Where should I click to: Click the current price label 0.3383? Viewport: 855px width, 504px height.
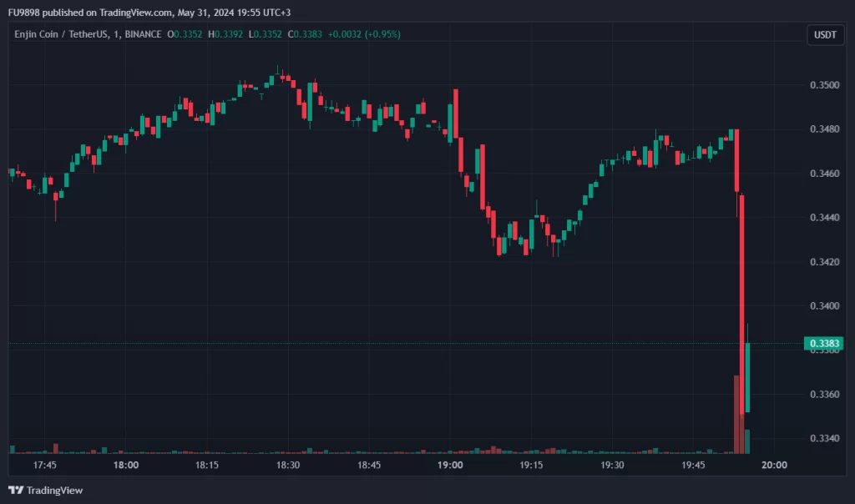click(822, 343)
